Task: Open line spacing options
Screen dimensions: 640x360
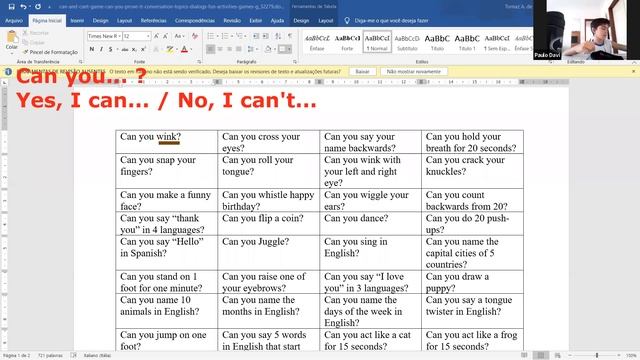Action: 252,49
